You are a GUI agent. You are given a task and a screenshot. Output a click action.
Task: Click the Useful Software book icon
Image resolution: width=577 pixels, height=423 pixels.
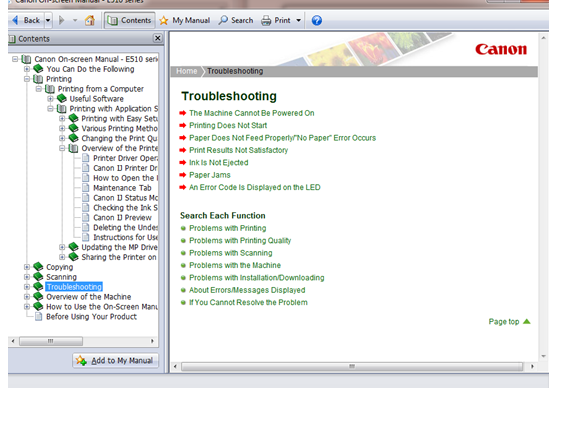(x=61, y=99)
